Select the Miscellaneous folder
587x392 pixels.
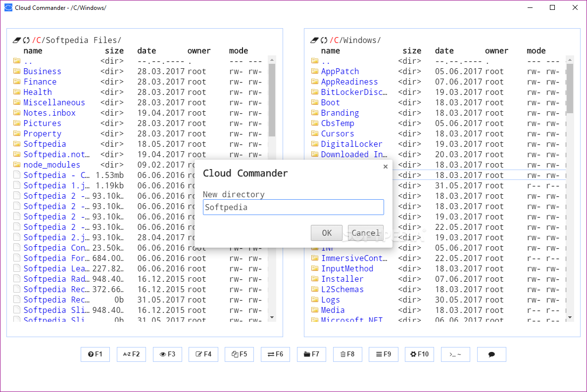54,102
